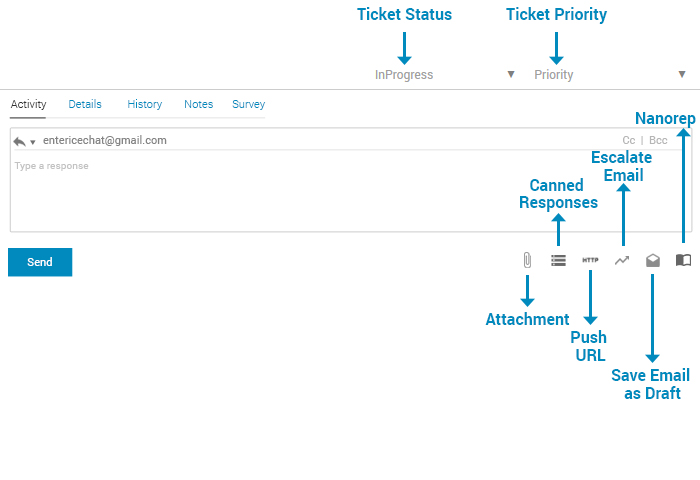Open the Priority dropdown

pos(610,75)
